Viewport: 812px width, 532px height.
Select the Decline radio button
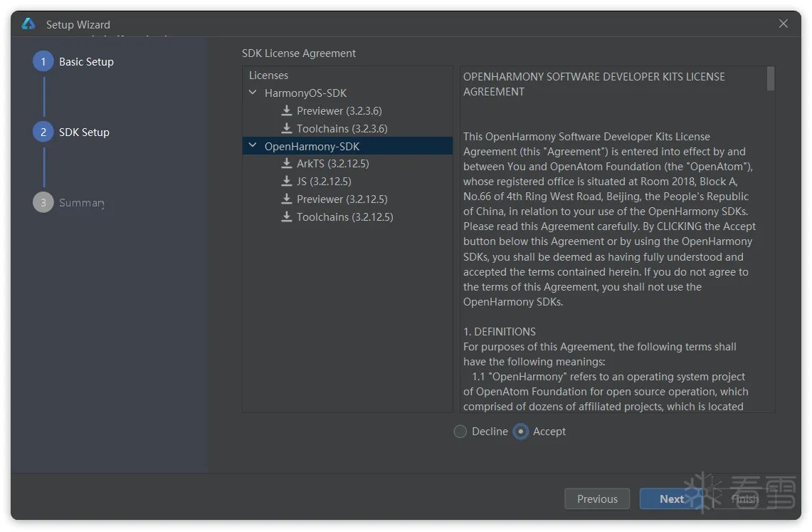pos(460,432)
